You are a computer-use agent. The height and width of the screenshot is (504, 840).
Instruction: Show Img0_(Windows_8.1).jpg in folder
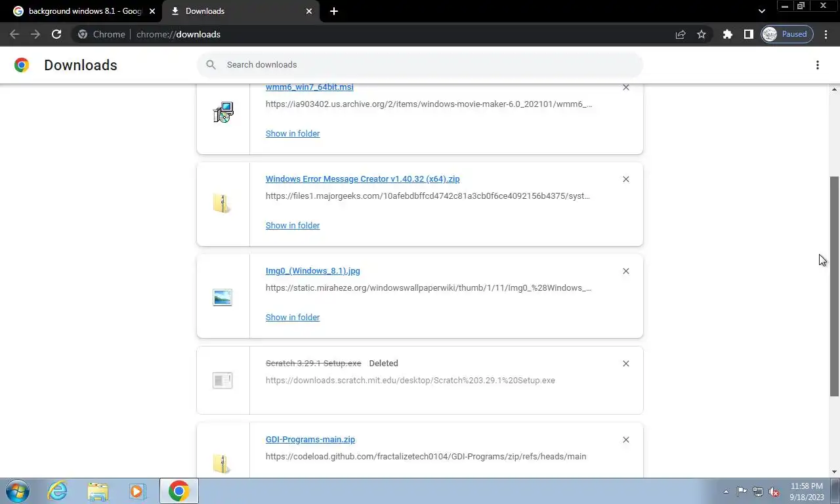tap(293, 317)
